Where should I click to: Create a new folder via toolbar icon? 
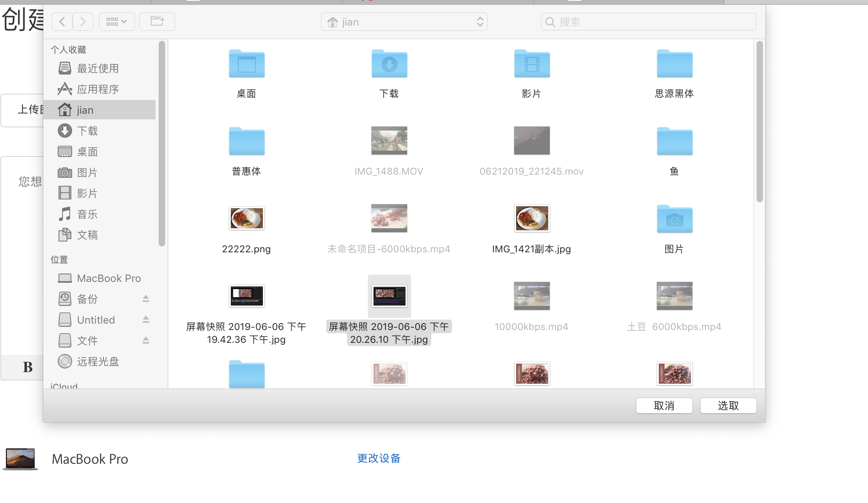(x=157, y=22)
